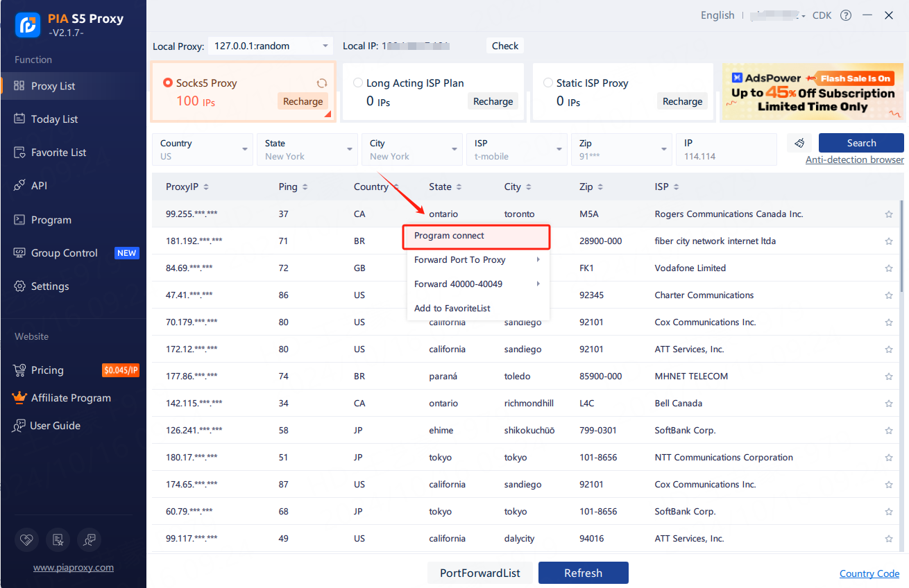Favorite the 99.255 toronto proxy star
This screenshot has width=909, height=588.
tap(889, 214)
